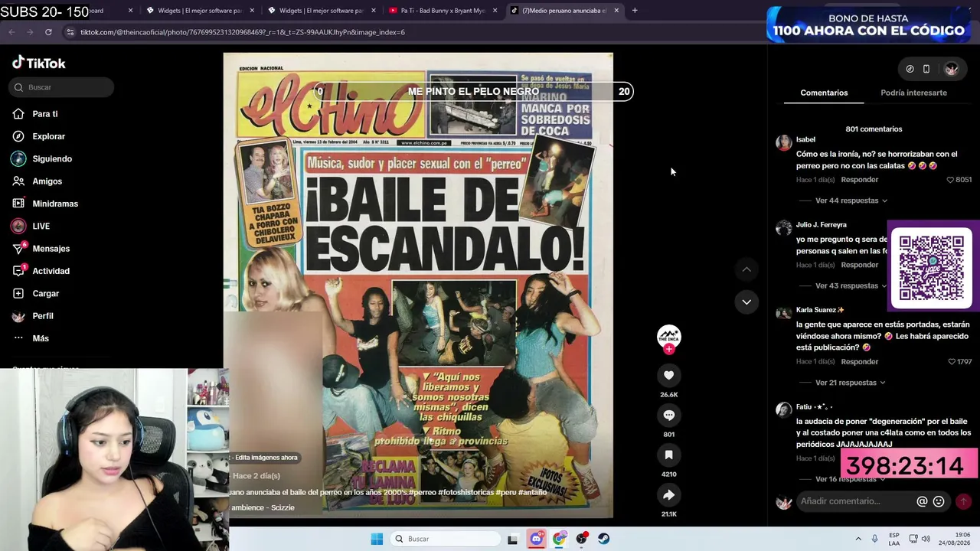Click the #peru hashtag in caption
Screen dimensions: 980x551
click(x=505, y=492)
